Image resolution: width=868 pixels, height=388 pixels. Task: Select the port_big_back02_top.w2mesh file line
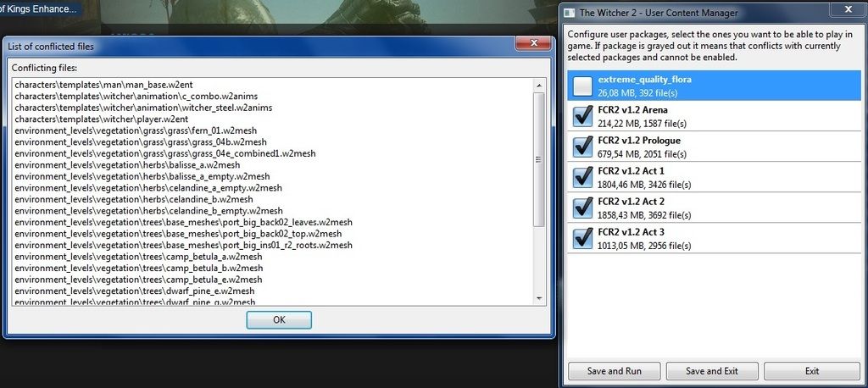pyautogui.click(x=178, y=234)
